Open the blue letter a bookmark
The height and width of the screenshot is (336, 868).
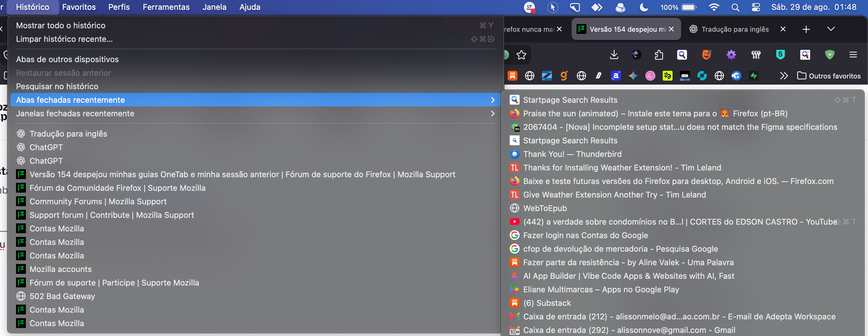[616, 76]
